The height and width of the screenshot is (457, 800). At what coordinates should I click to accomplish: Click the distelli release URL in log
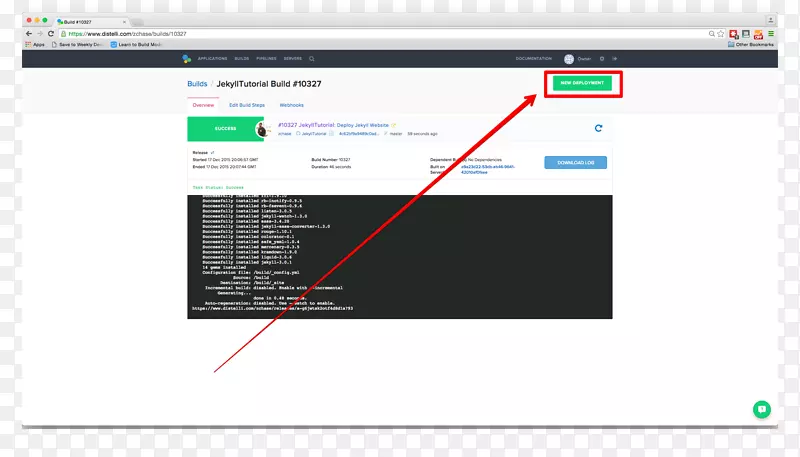pos(272,308)
